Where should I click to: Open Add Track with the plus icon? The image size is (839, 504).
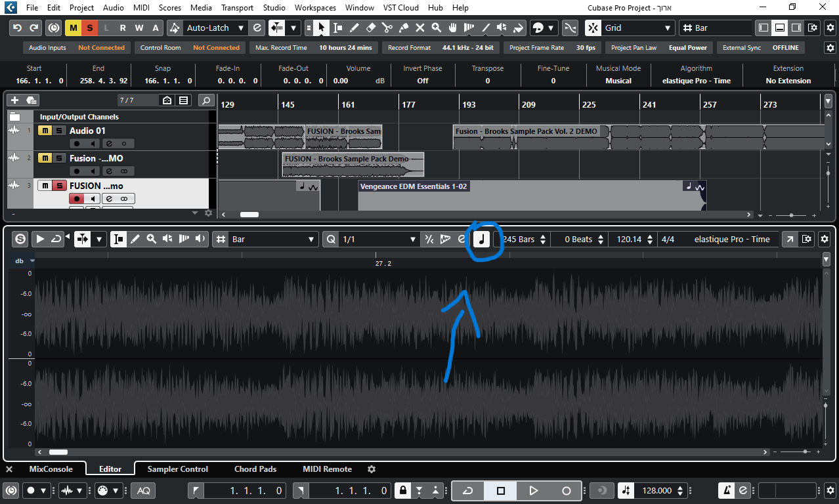14,100
